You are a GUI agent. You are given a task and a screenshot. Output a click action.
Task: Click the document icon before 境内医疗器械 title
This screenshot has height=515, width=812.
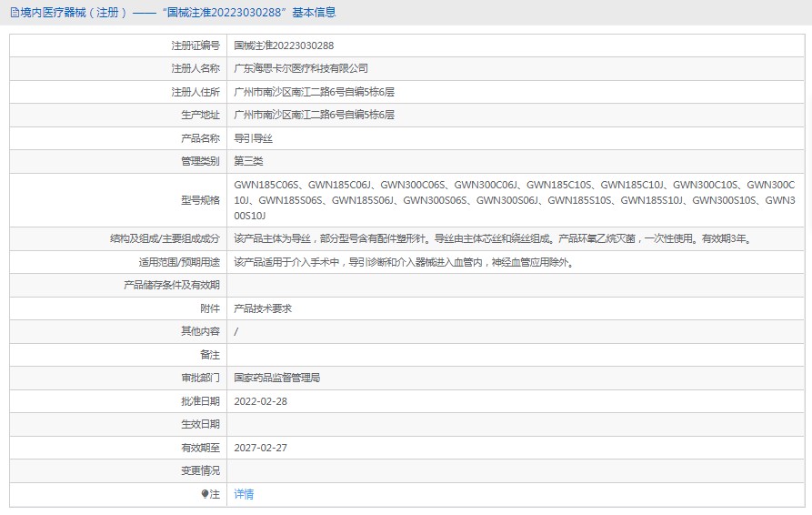click(x=15, y=13)
